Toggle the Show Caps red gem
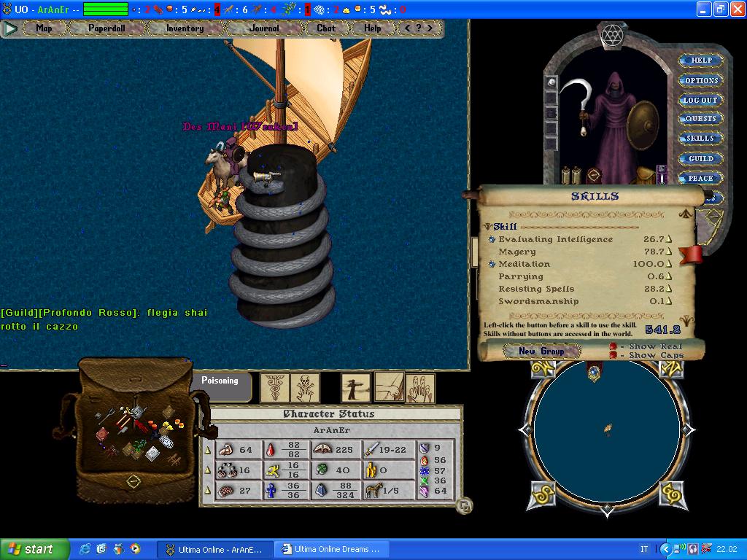This screenshot has width=747, height=560. click(614, 355)
